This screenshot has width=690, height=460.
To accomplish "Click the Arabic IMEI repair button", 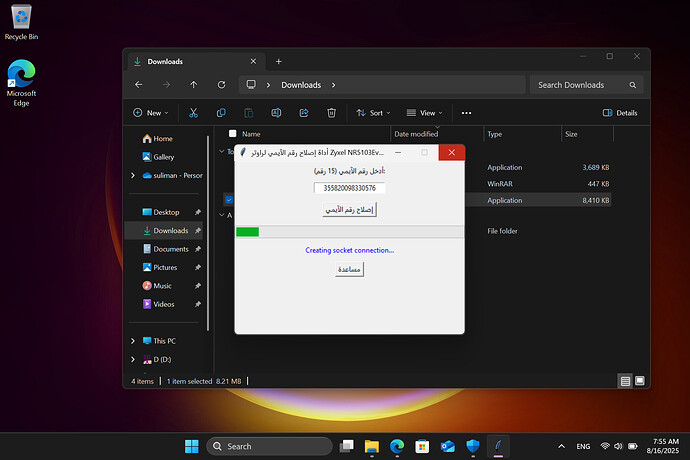I will pyautogui.click(x=348, y=210).
